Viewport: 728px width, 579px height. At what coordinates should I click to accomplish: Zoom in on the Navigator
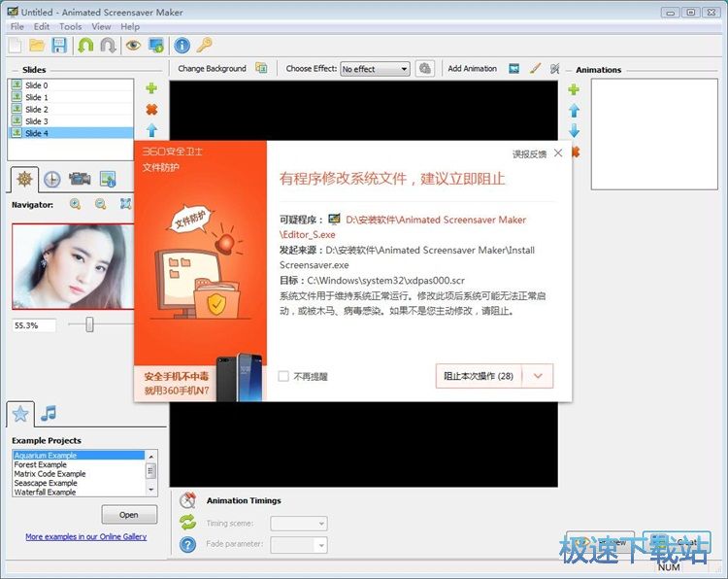pos(75,204)
